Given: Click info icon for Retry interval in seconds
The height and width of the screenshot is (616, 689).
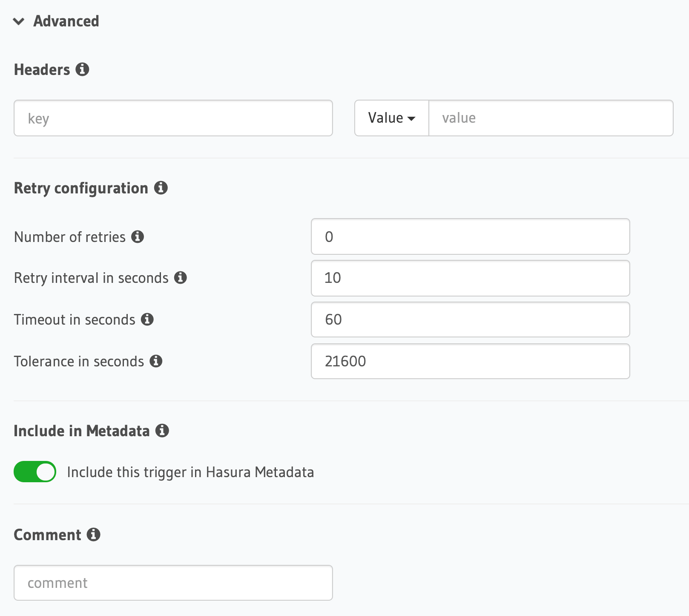Looking at the screenshot, I should (181, 278).
